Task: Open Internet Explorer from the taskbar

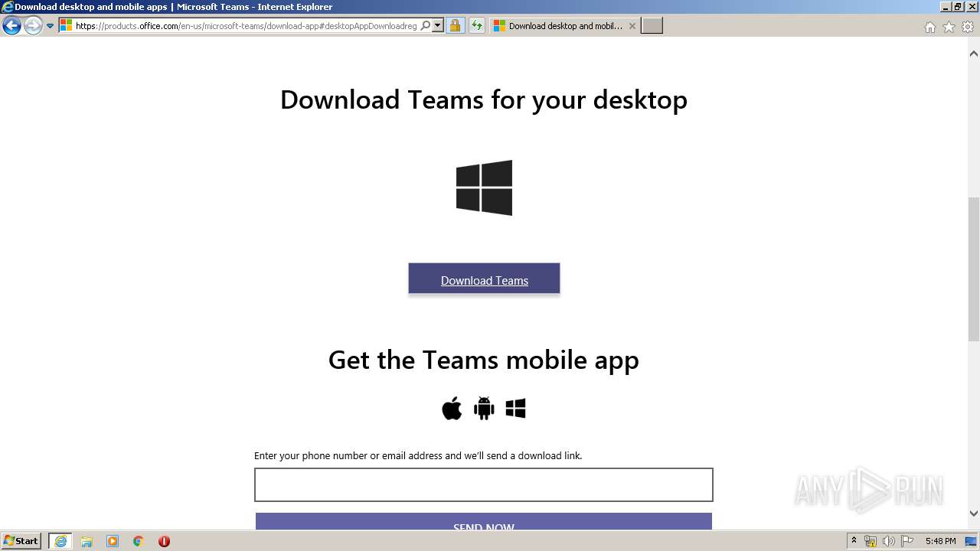Action: tap(60, 541)
